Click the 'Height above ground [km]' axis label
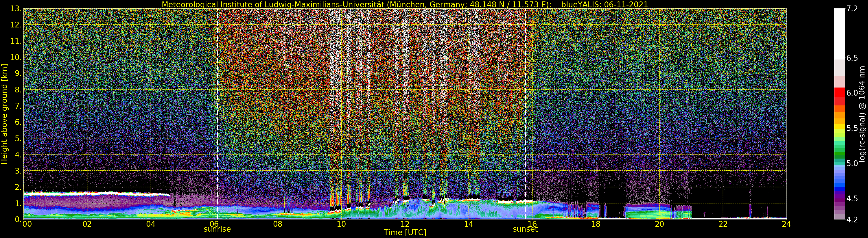868x238 pixels. coord(4,114)
